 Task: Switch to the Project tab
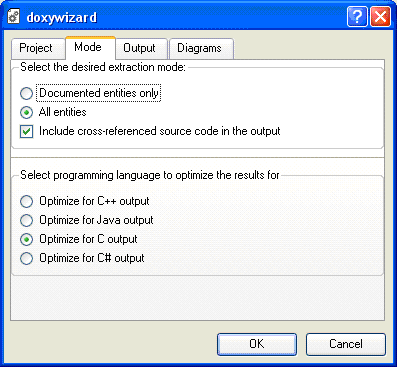coord(37,49)
